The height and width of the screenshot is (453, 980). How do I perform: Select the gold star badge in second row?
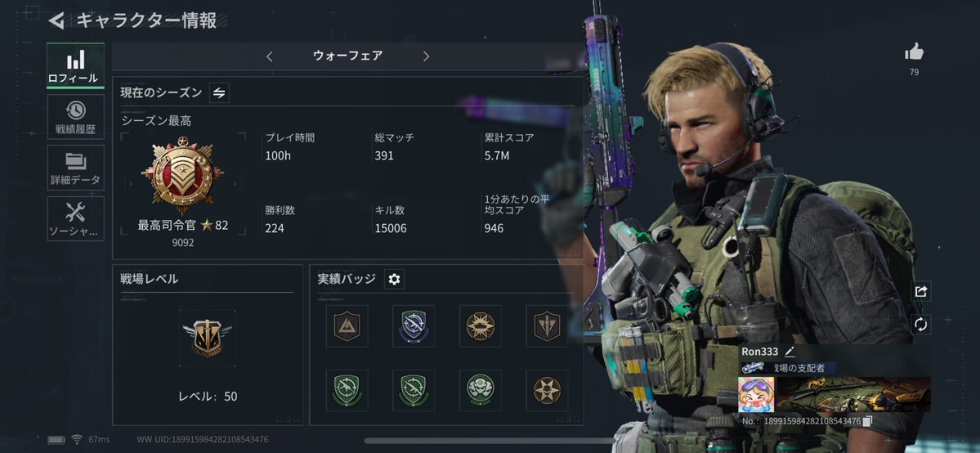click(x=547, y=390)
